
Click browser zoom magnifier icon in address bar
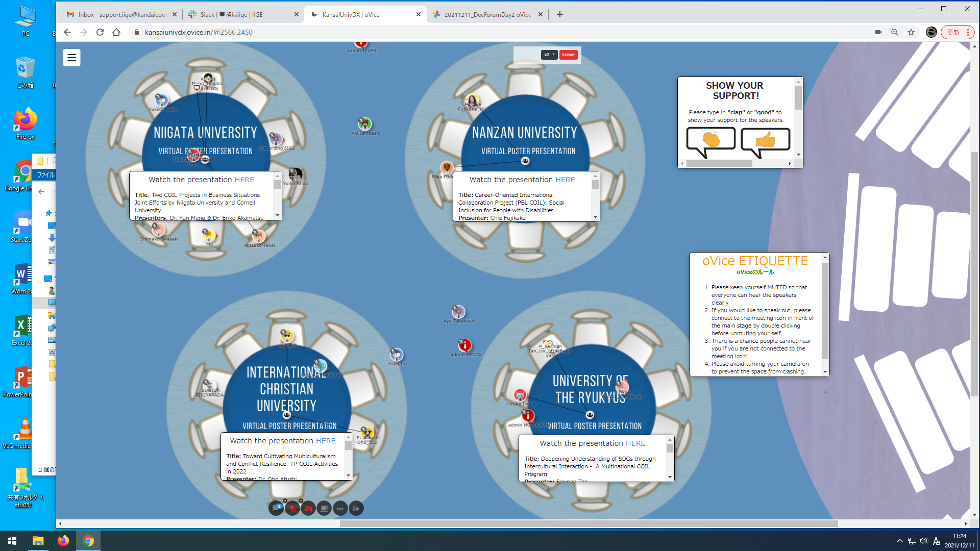point(895,32)
